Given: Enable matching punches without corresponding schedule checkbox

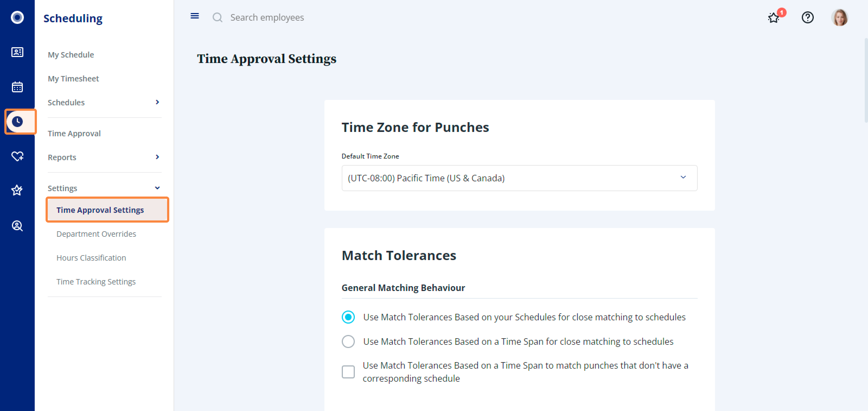Looking at the screenshot, I should pos(348,372).
